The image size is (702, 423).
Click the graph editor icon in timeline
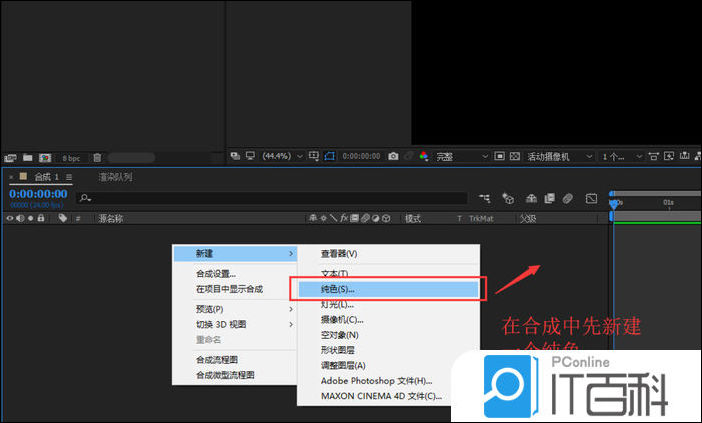591,199
